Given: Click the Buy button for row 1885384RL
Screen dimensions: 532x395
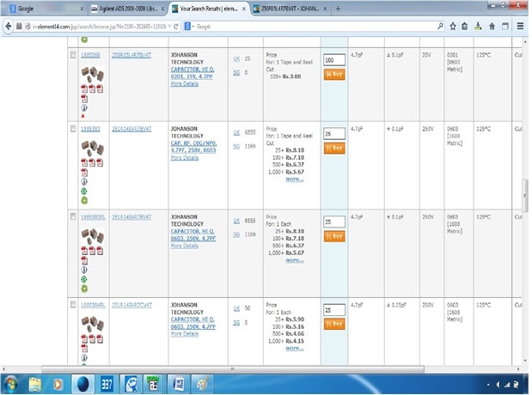Looking at the screenshot, I should point(334,324).
